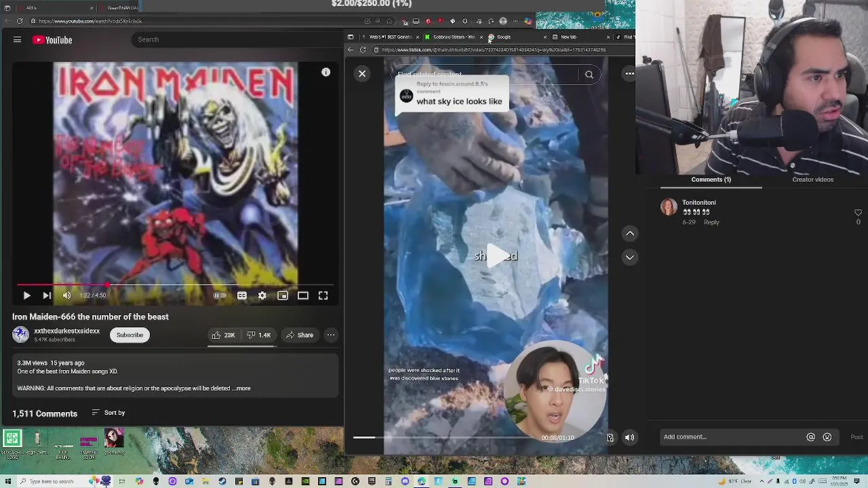
Task: Expand YouTube description with ...more
Action: click(242, 388)
